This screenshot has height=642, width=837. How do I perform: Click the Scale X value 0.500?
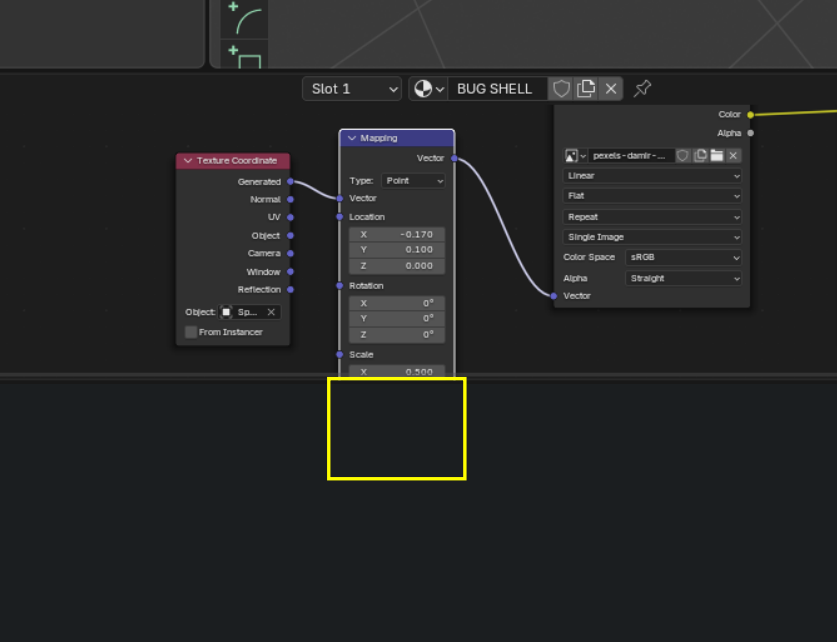[x=397, y=371]
